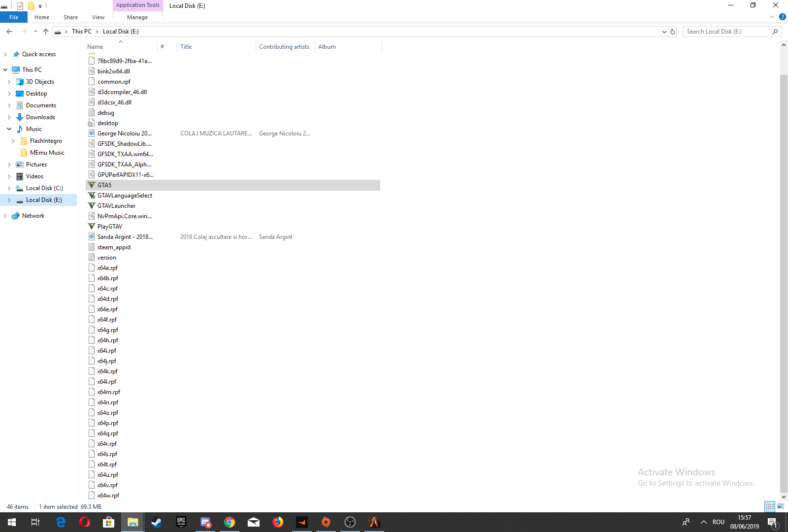Sort by the # track column
This screenshot has width=788, height=532.
tap(167, 47)
